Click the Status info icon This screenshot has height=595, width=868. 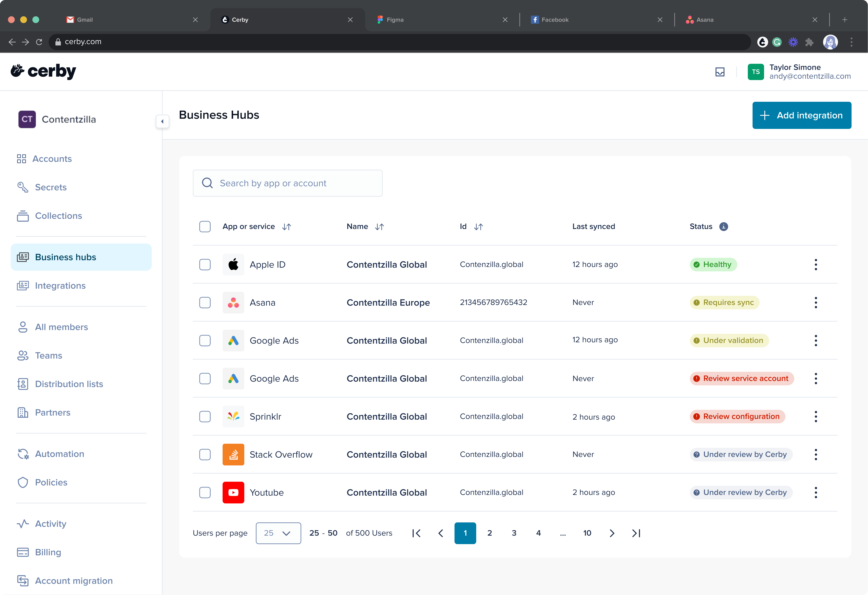tap(723, 226)
